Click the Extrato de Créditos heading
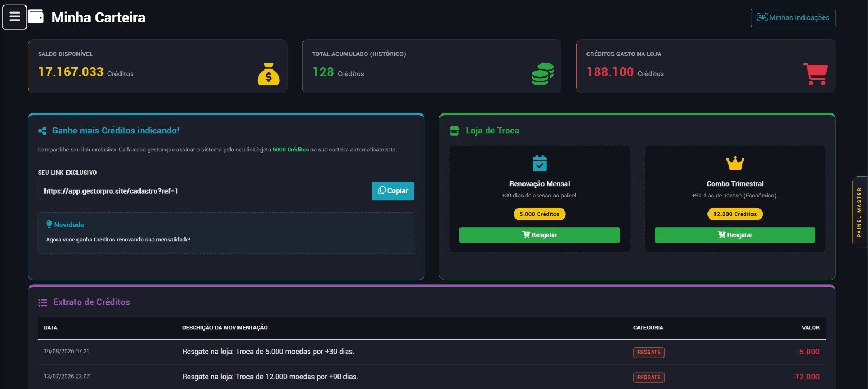Image resolution: width=868 pixels, height=389 pixels. pyautogui.click(x=91, y=302)
